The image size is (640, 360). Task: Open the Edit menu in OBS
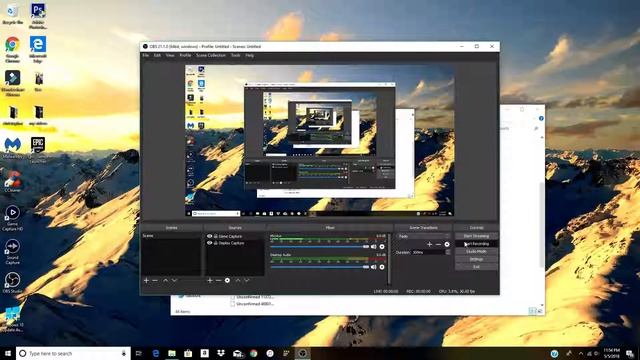[x=157, y=55]
